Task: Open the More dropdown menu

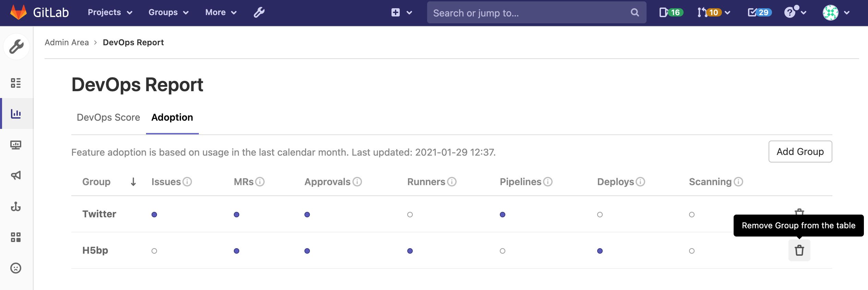Action: [x=221, y=12]
